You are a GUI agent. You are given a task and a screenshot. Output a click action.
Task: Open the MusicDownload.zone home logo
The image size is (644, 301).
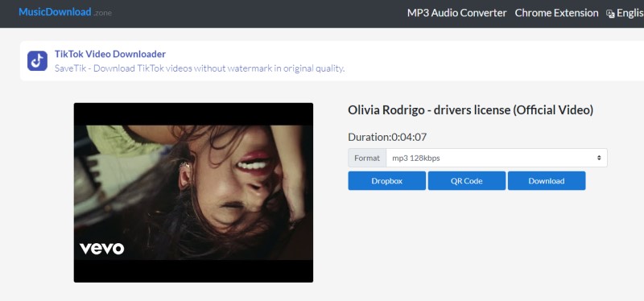(x=65, y=12)
